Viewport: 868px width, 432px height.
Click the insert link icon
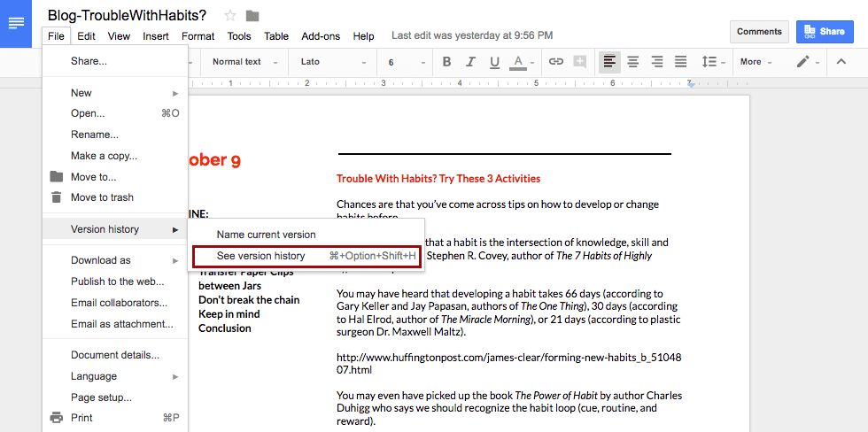tap(556, 62)
